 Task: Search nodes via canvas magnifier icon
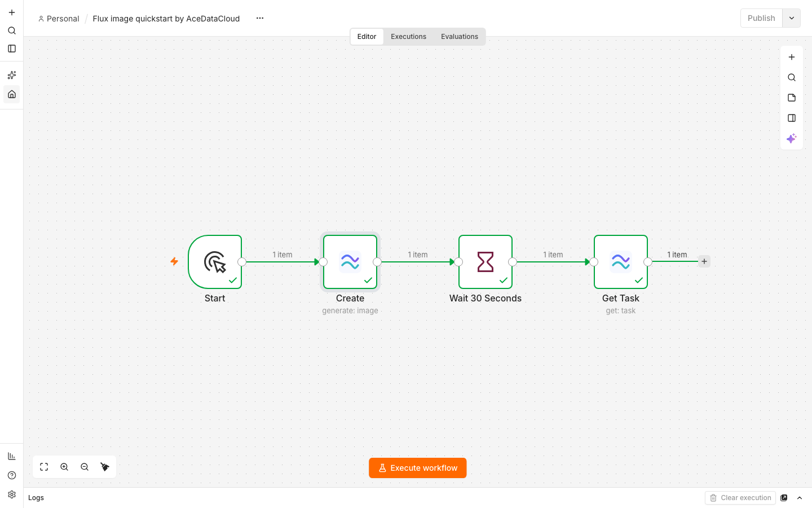tap(792, 77)
